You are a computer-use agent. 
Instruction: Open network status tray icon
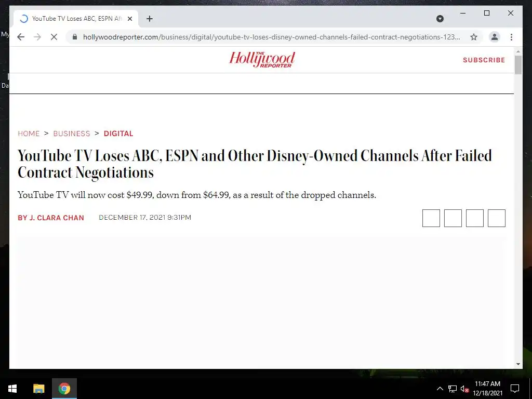453,389
